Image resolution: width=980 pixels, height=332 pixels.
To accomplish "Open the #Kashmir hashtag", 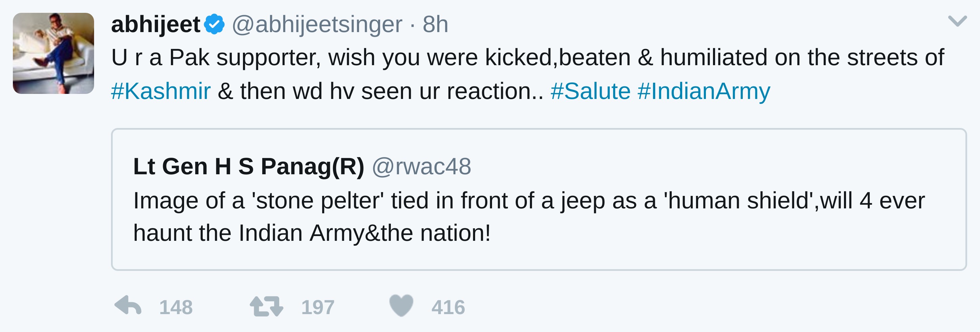I will [160, 91].
